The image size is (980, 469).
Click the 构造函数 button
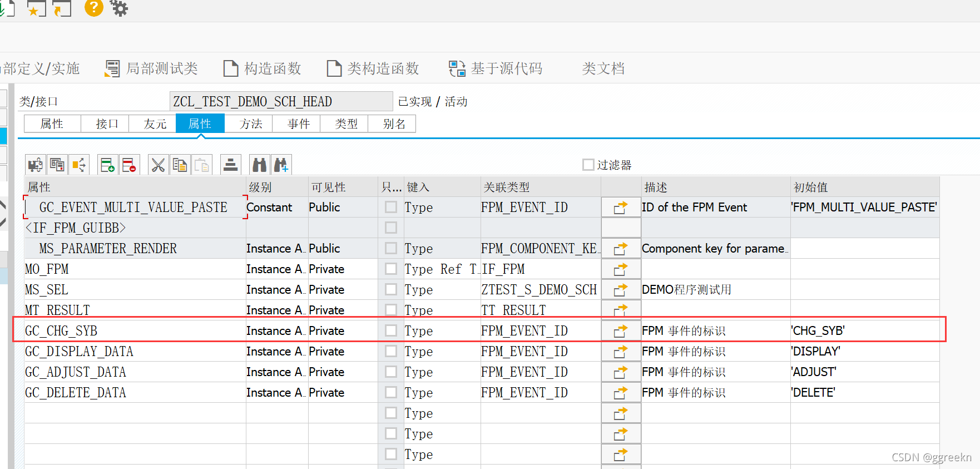262,68
